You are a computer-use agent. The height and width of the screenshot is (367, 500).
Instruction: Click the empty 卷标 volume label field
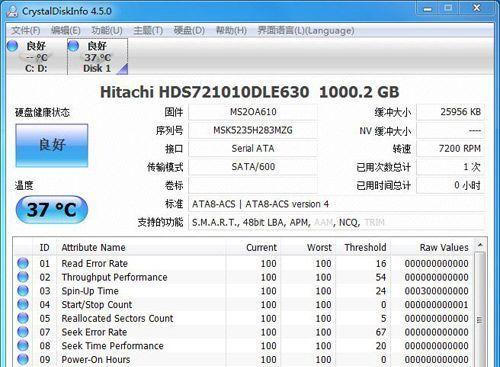pos(253,185)
